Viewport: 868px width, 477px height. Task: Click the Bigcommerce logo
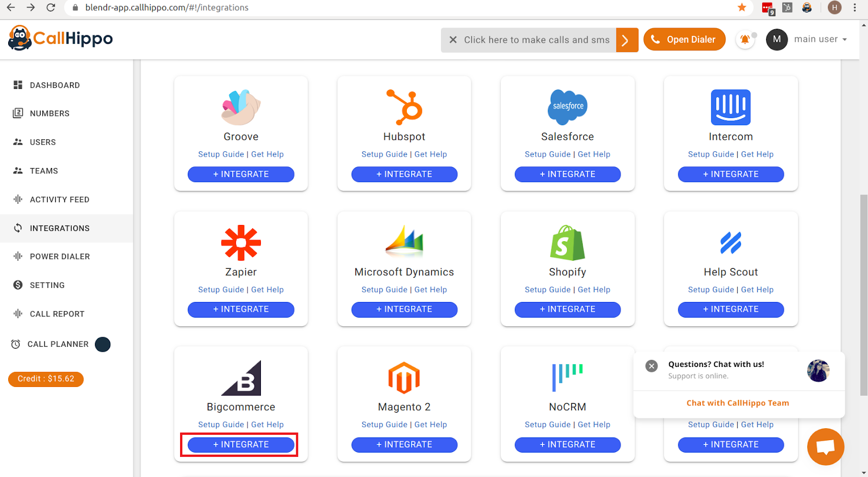coord(241,378)
